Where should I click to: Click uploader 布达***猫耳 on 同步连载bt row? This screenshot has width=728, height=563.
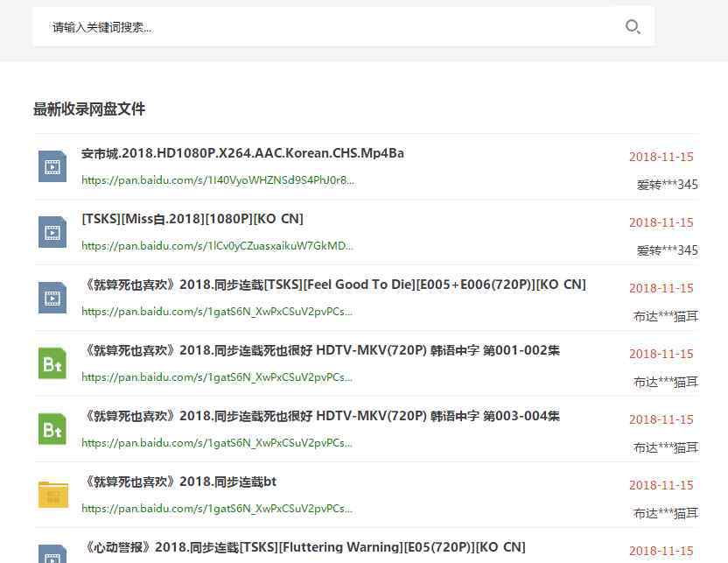tap(666, 513)
